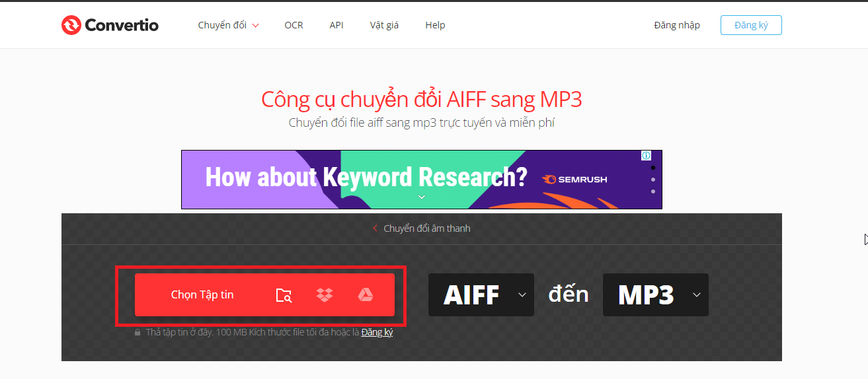This screenshot has width=868, height=379.
Task: Open the MP3 target format dropdown
Action: click(656, 294)
